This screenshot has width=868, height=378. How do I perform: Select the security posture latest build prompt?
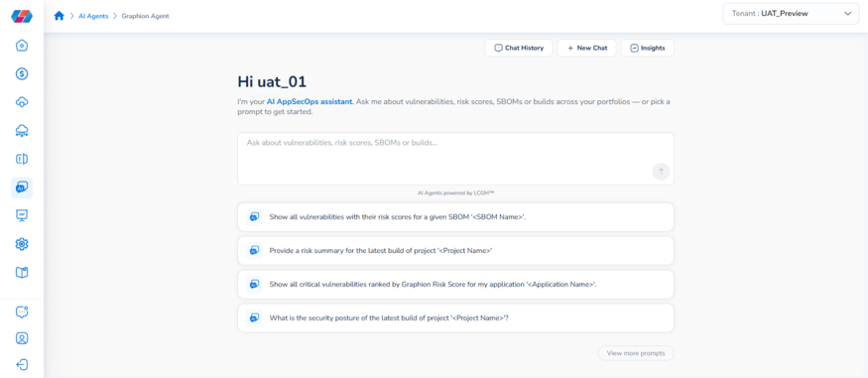455,318
